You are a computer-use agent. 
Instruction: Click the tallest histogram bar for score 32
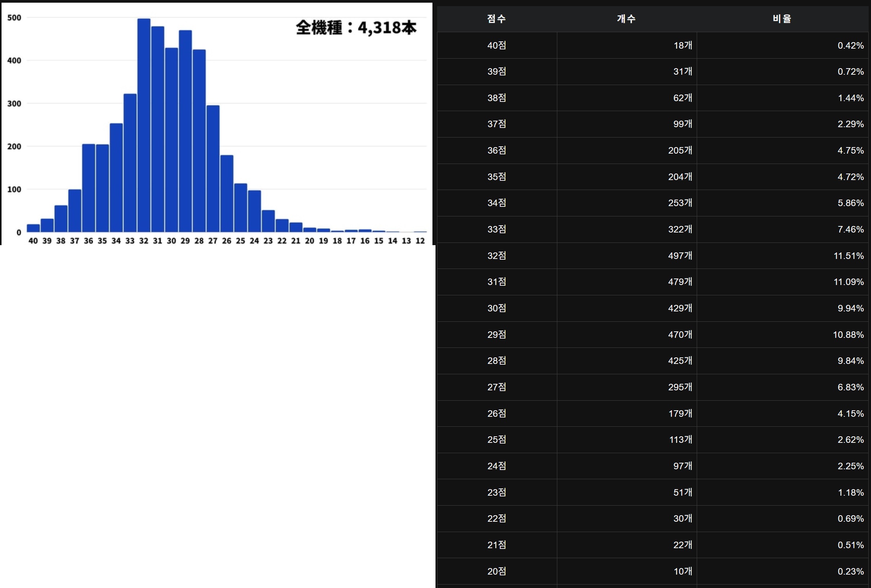click(144, 126)
